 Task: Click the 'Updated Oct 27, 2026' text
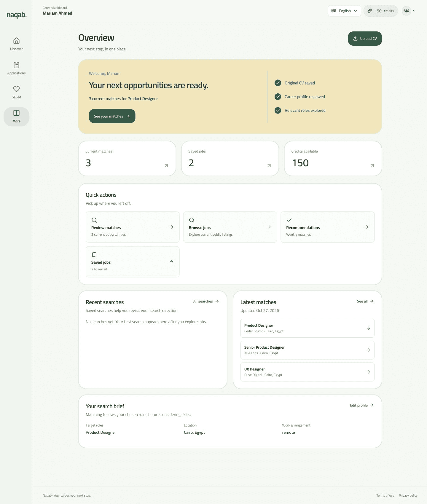coord(259,310)
